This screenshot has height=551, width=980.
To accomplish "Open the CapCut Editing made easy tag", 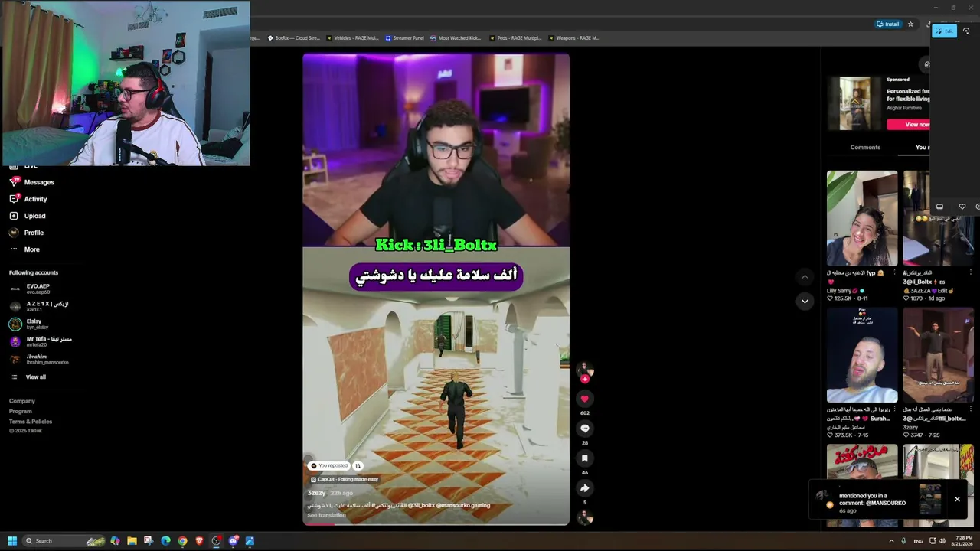I will pos(345,479).
